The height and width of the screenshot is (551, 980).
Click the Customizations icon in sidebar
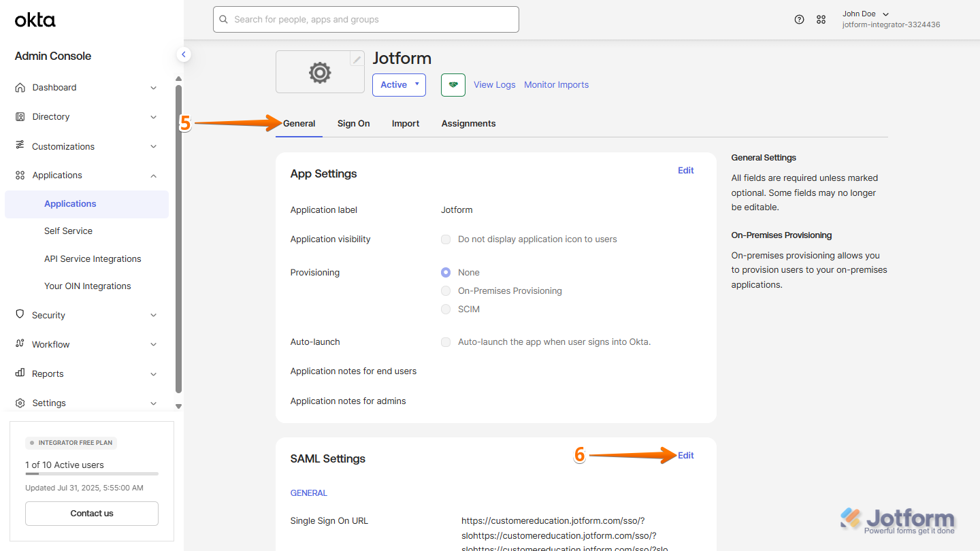click(x=20, y=146)
